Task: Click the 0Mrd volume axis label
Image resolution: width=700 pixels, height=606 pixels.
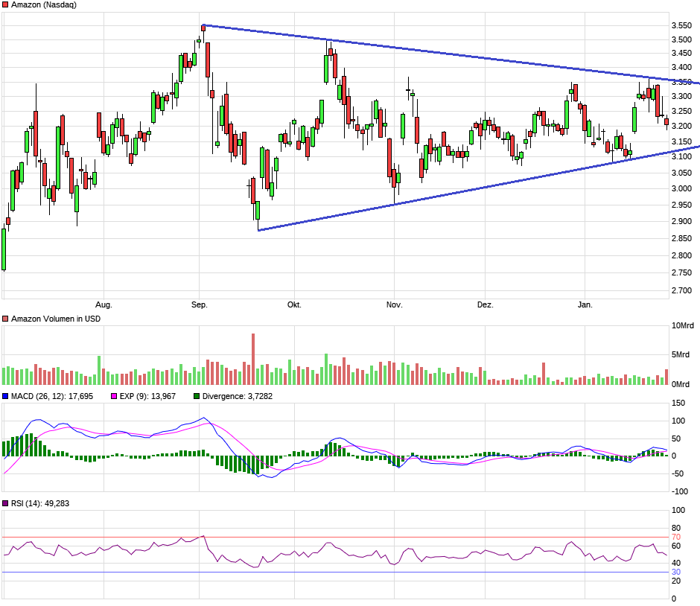Action: [681, 384]
